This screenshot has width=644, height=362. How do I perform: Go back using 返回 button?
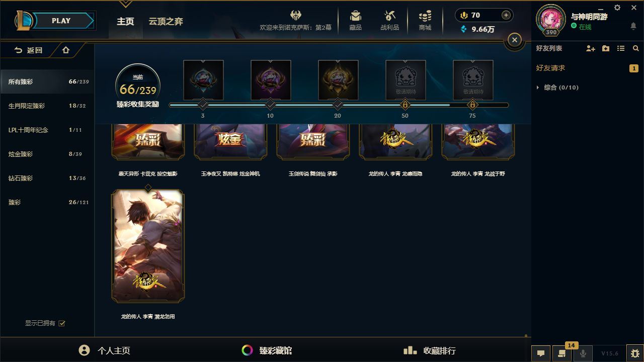pos(29,50)
